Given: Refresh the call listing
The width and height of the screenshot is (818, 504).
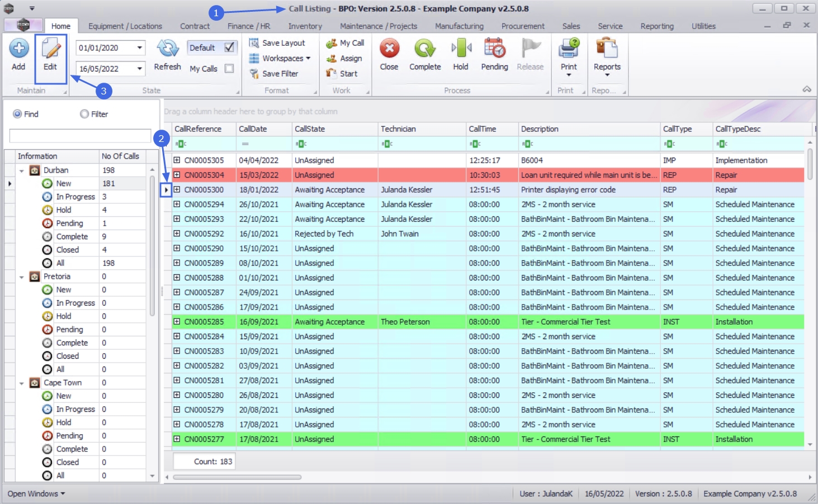Looking at the screenshot, I should pos(167,49).
